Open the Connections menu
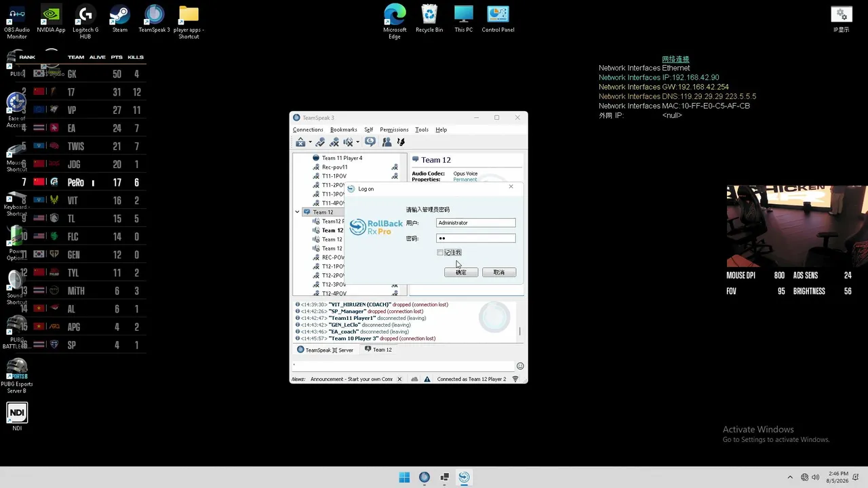The width and height of the screenshot is (868, 488). point(308,129)
